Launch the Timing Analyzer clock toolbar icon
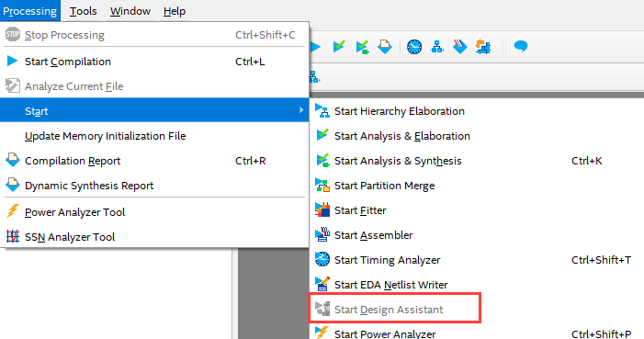The image size is (644, 339). point(414,47)
